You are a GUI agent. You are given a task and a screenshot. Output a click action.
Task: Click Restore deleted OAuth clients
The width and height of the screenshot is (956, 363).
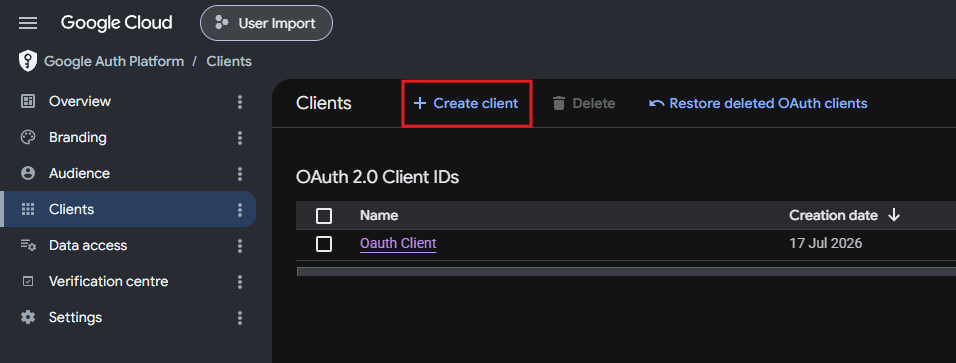[758, 103]
